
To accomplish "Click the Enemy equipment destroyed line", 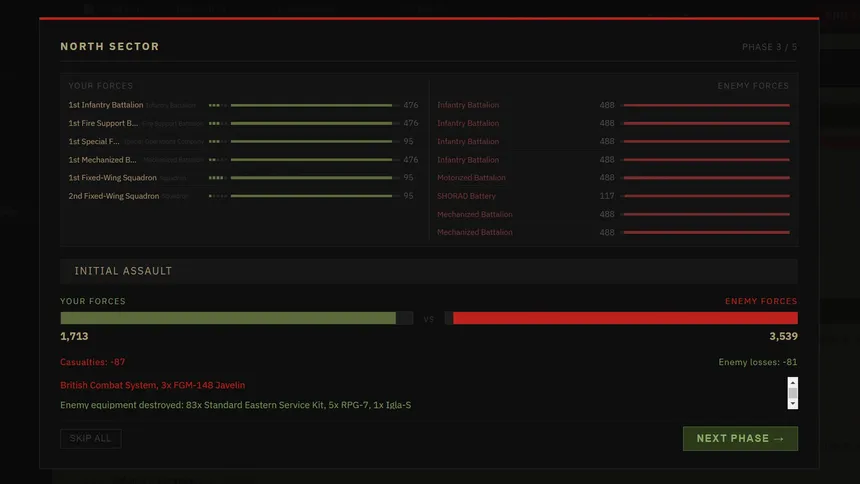I will (x=235, y=405).
